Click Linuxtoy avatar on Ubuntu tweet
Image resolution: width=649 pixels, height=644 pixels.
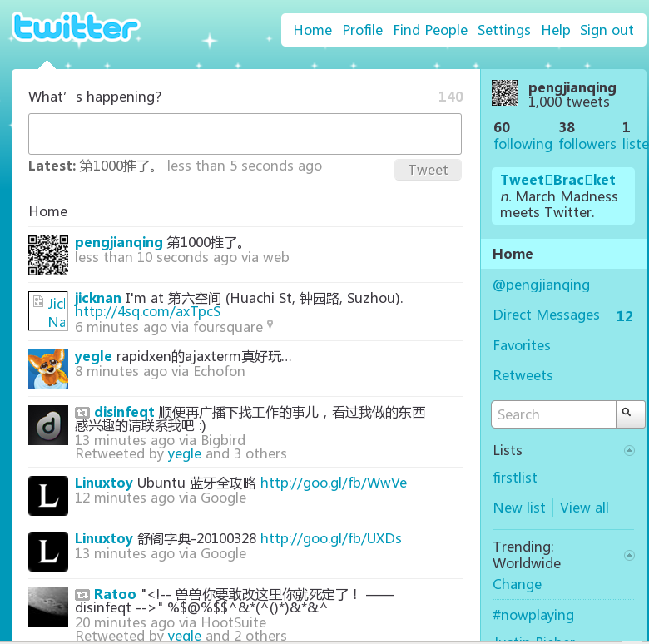48,496
